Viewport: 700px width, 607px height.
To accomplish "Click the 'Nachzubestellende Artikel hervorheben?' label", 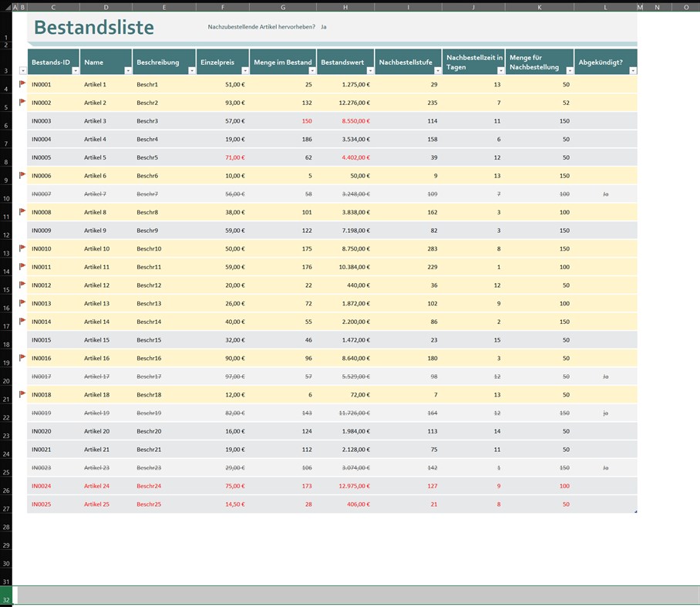I will [x=261, y=27].
